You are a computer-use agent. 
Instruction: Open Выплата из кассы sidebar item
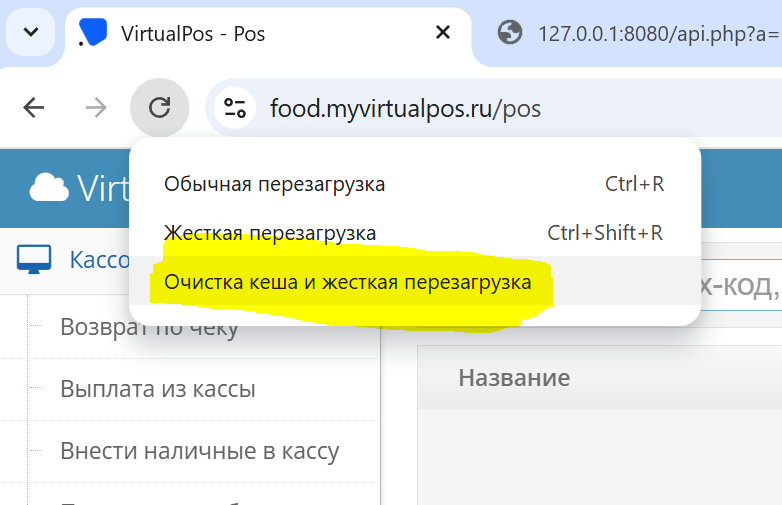point(157,389)
